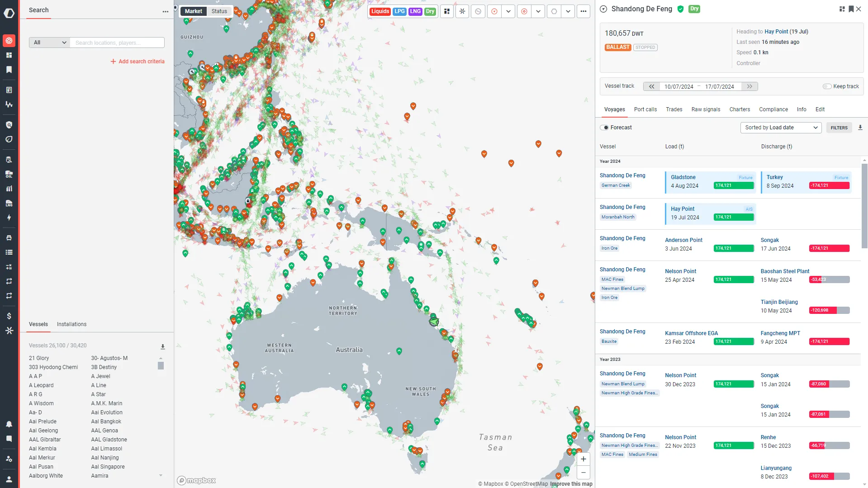
Task: Toggle the LPG market filter
Action: click(399, 11)
